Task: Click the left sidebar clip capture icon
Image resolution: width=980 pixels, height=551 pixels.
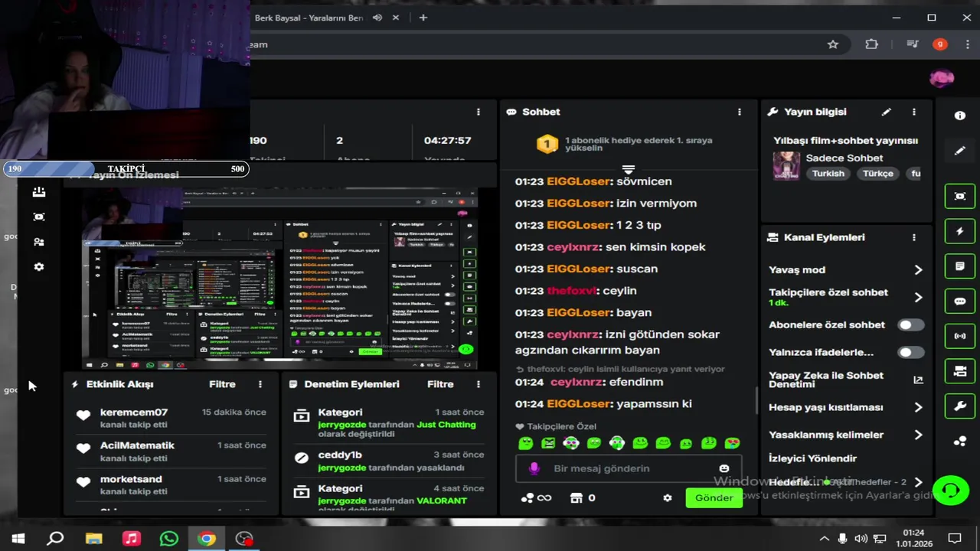Action: click(39, 217)
